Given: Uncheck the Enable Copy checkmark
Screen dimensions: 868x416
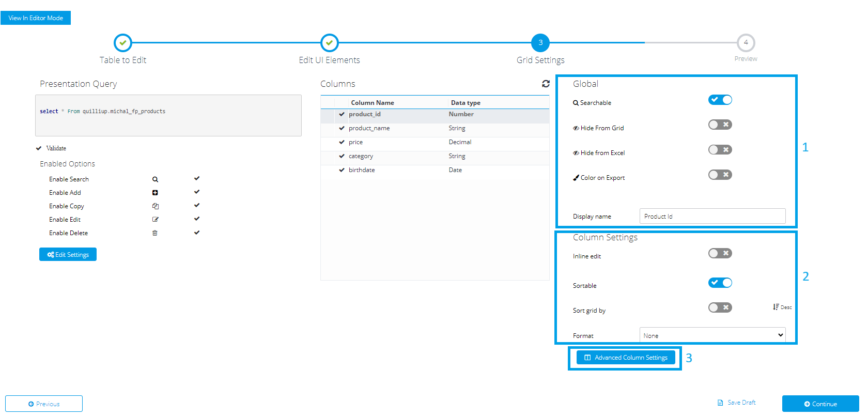Looking at the screenshot, I should click(x=197, y=205).
